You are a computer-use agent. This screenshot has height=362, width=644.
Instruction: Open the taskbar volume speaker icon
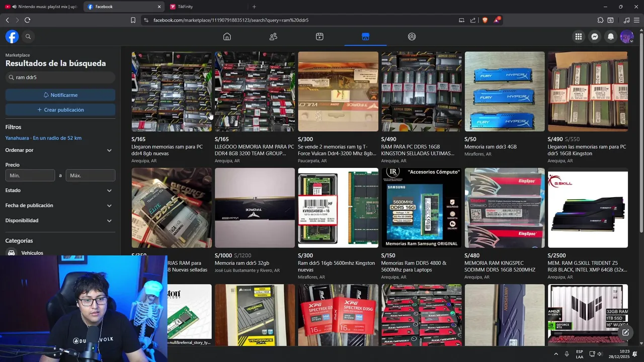click(599, 354)
